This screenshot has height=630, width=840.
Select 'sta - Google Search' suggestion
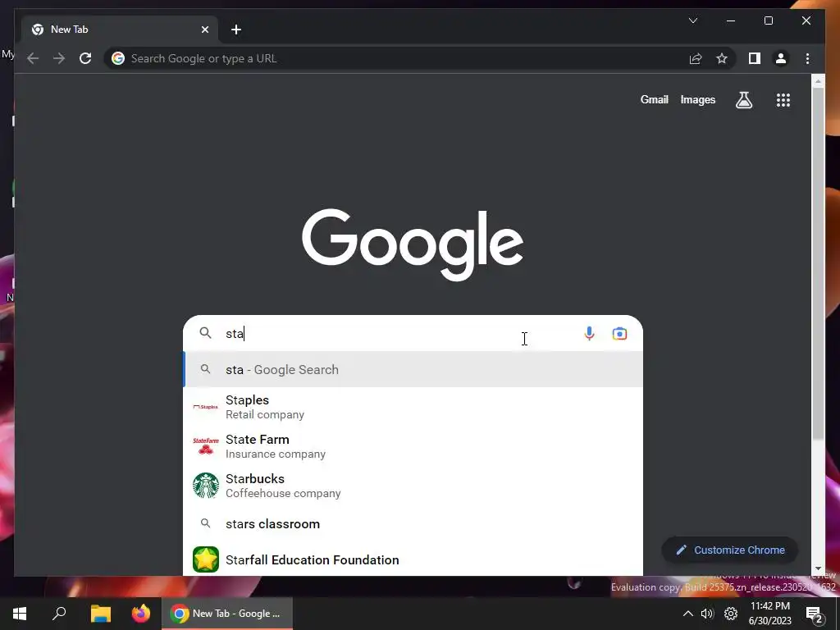tap(413, 370)
